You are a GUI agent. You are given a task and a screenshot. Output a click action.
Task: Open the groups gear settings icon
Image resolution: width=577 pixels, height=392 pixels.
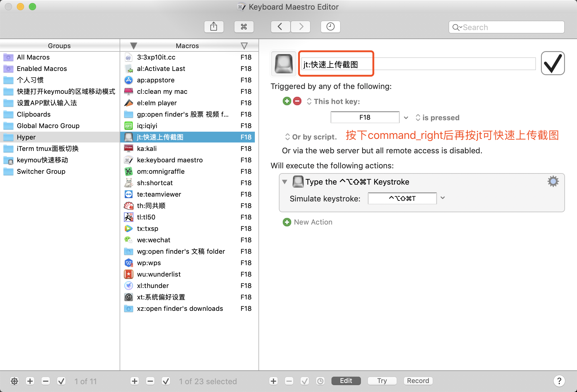tap(14, 381)
